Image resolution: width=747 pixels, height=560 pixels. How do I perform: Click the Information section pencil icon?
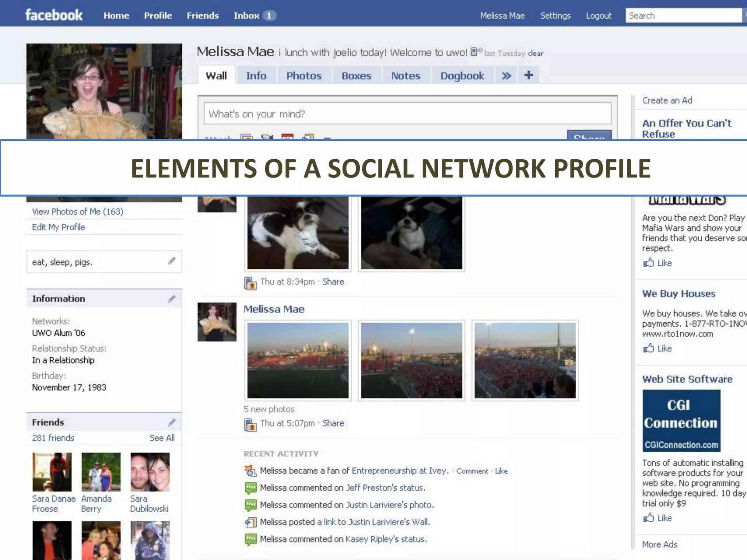[x=172, y=299]
